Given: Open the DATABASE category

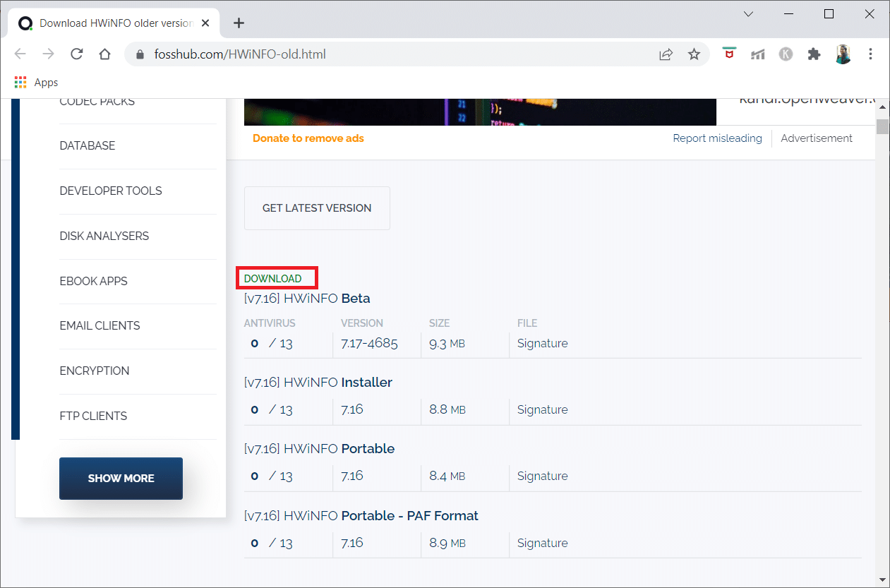Looking at the screenshot, I should click(x=87, y=145).
